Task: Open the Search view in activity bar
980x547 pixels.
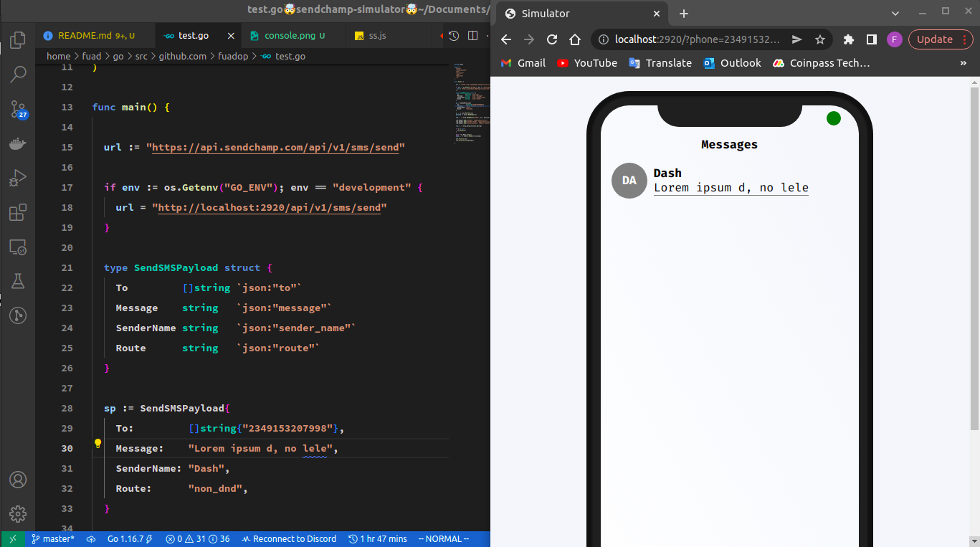Action: [x=18, y=74]
